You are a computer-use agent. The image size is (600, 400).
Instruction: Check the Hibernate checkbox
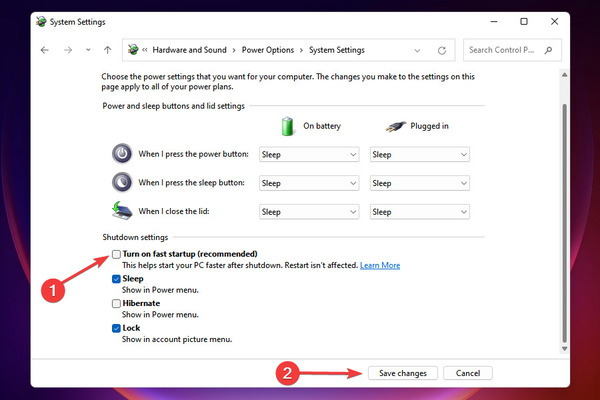coord(116,304)
